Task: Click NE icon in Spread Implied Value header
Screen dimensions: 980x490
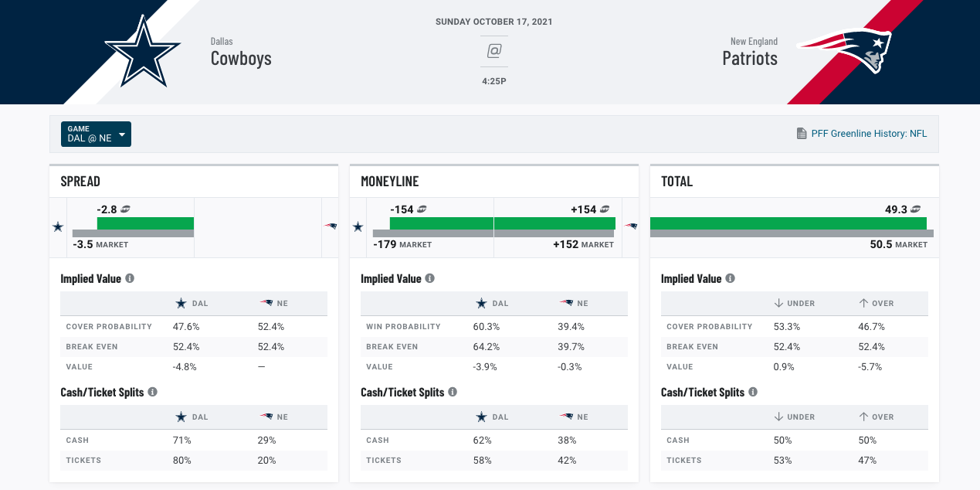Action: tap(266, 304)
